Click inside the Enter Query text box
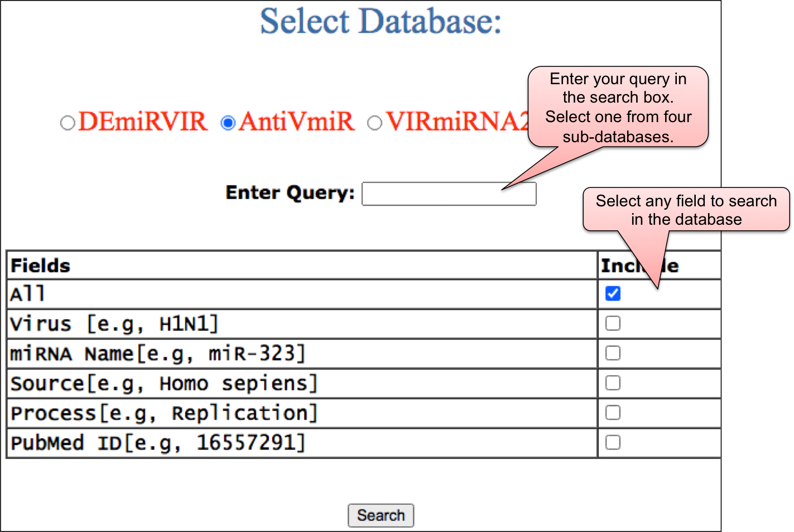The width and height of the screenshot is (794, 532). [449, 194]
